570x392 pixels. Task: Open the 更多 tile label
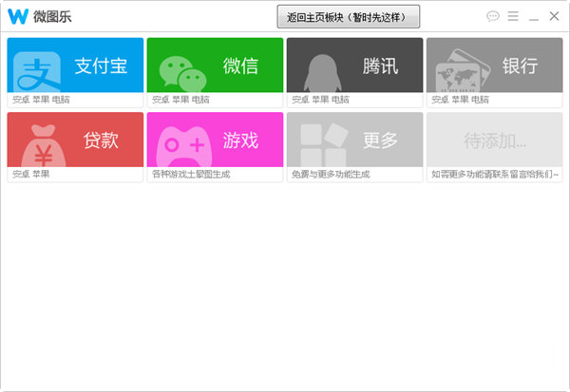[380, 140]
